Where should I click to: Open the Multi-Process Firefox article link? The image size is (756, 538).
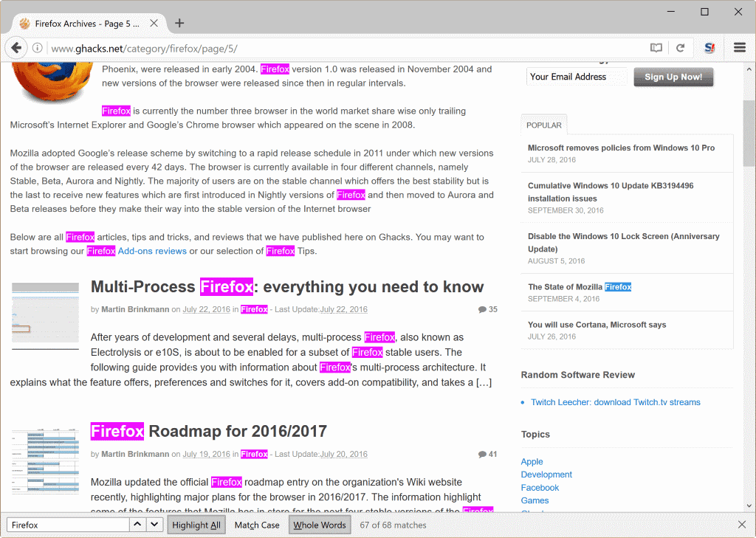click(x=286, y=286)
